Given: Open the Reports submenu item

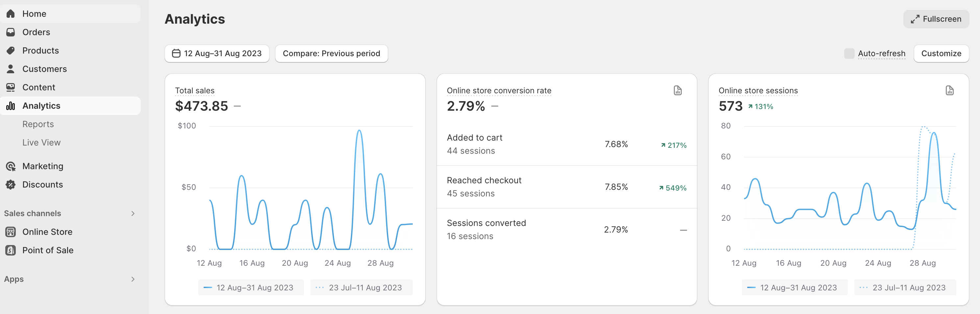Looking at the screenshot, I should pos(38,124).
